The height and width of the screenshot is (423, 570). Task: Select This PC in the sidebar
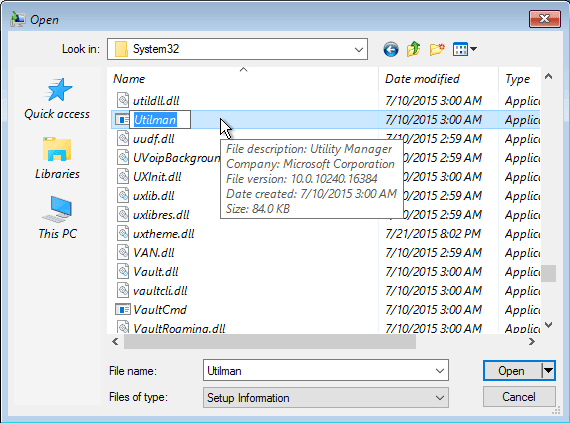57,218
